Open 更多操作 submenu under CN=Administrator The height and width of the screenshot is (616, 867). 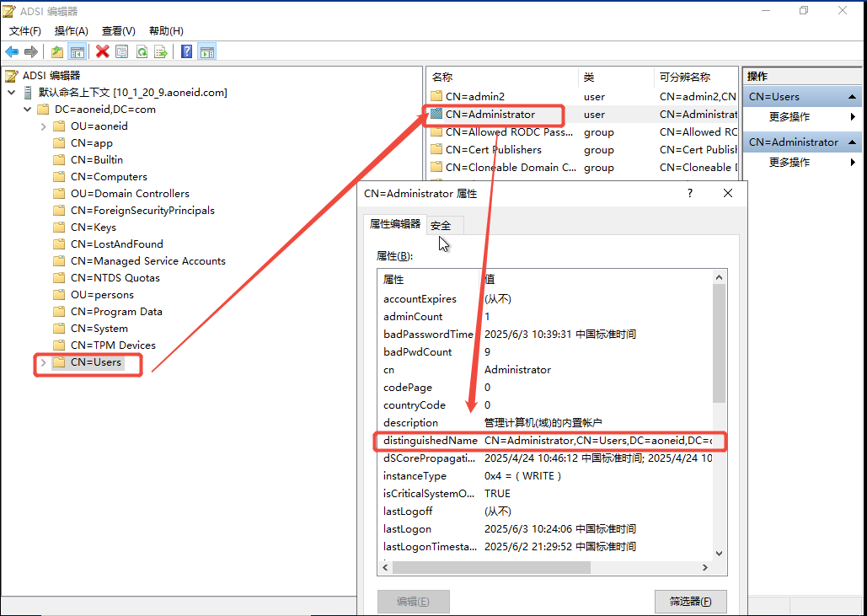coord(802,162)
